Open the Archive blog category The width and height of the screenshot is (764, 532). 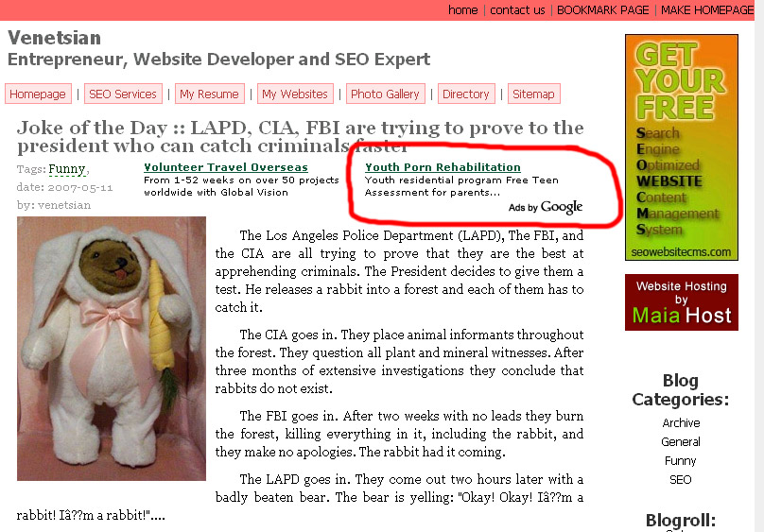(x=681, y=423)
